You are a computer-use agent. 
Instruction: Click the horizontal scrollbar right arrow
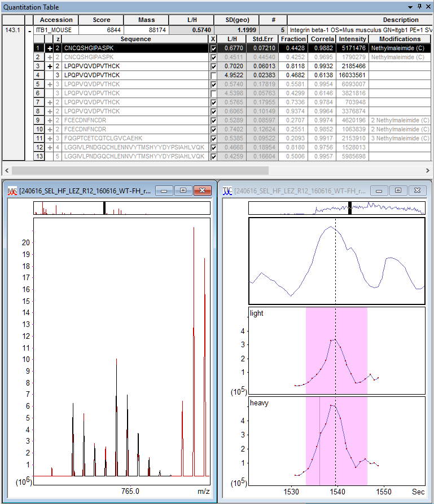point(427,170)
